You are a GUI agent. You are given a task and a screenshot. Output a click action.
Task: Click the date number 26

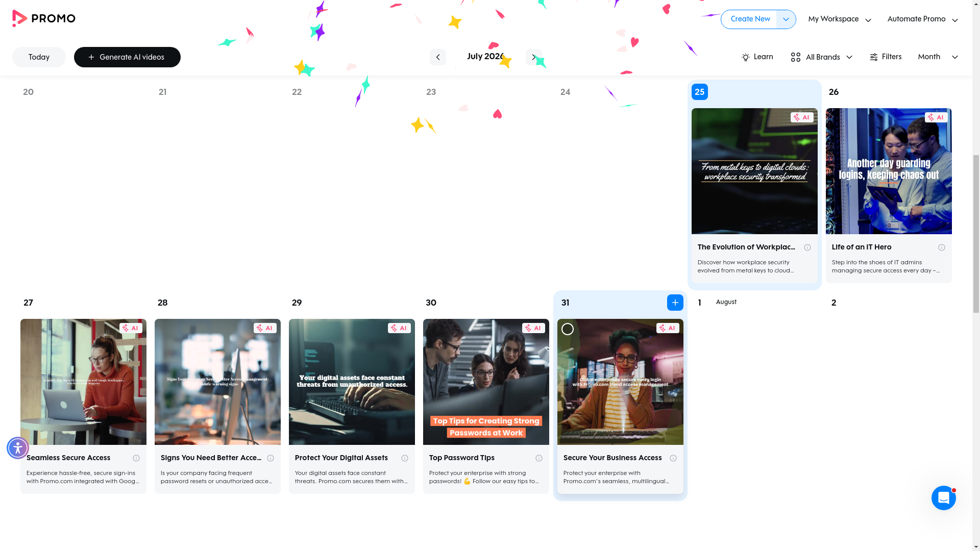(x=834, y=92)
